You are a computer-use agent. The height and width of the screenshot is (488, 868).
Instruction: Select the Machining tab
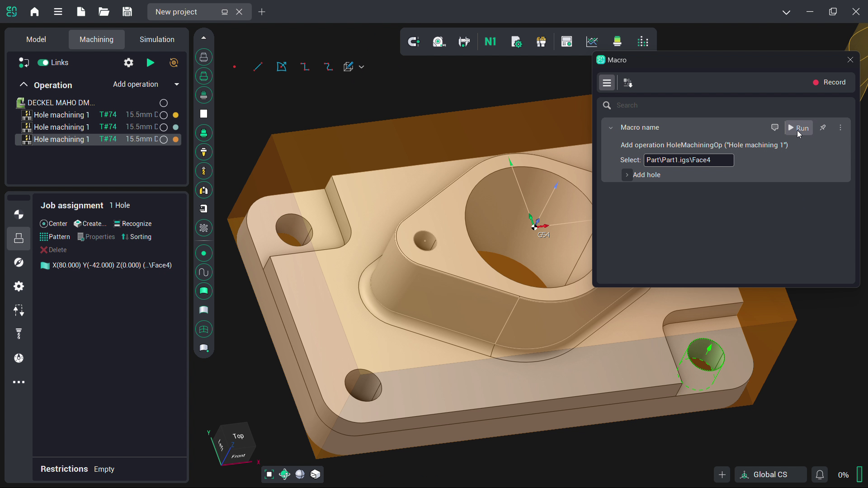pos(96,39)
